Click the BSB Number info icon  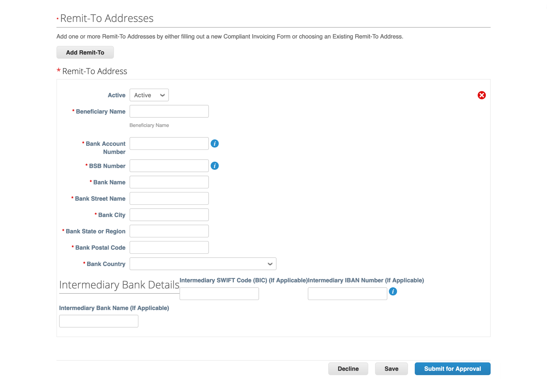tap(215, 166)
